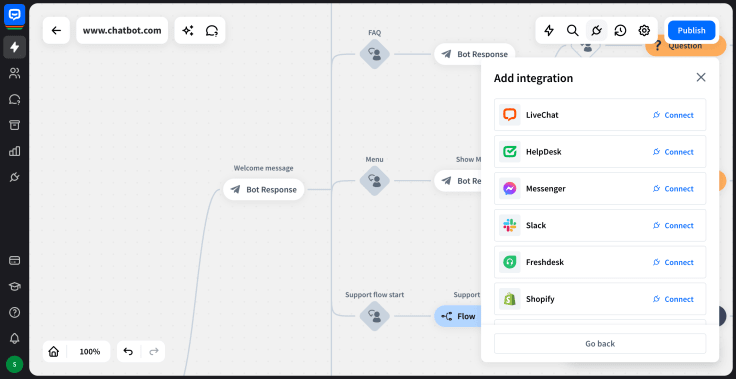Click the Add integration heading

533,78
